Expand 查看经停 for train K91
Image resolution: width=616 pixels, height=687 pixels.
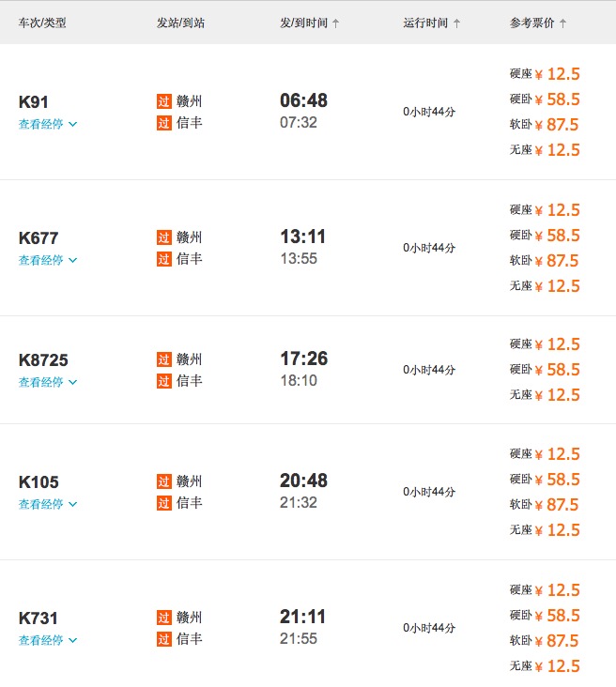coord(47,124)
